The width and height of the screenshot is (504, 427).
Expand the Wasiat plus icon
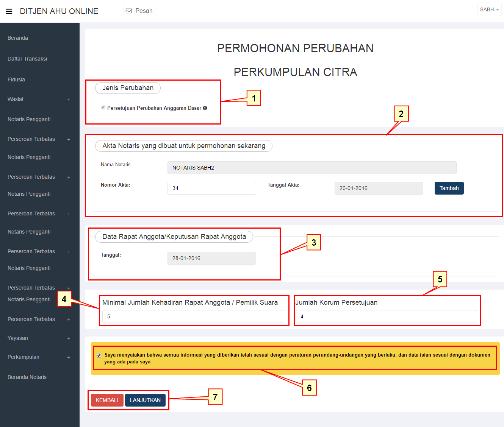click(69, 100)
